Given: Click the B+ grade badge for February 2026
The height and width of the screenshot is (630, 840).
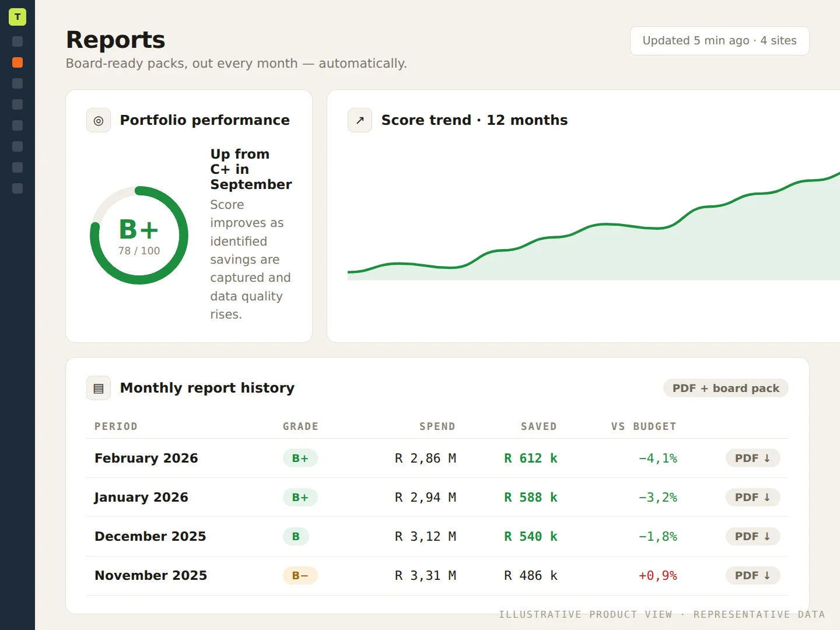Looking at the screenshot, I should click(x=300, y=458).
